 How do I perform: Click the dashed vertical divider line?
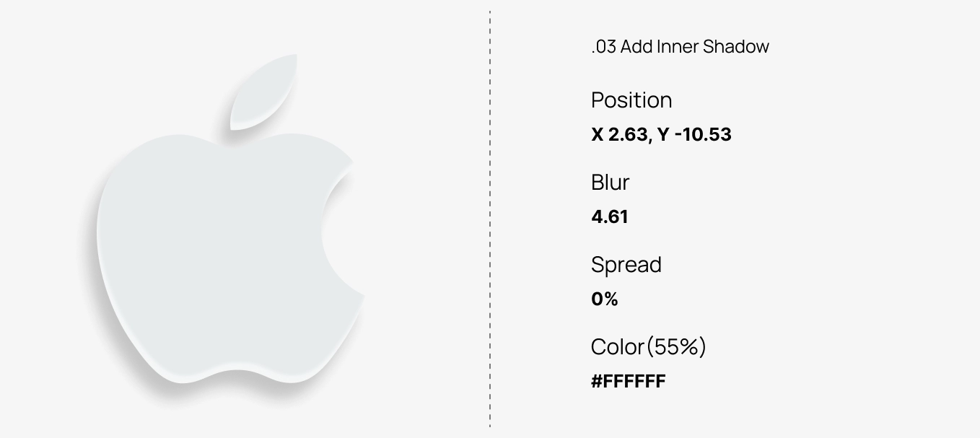point(490,219)
